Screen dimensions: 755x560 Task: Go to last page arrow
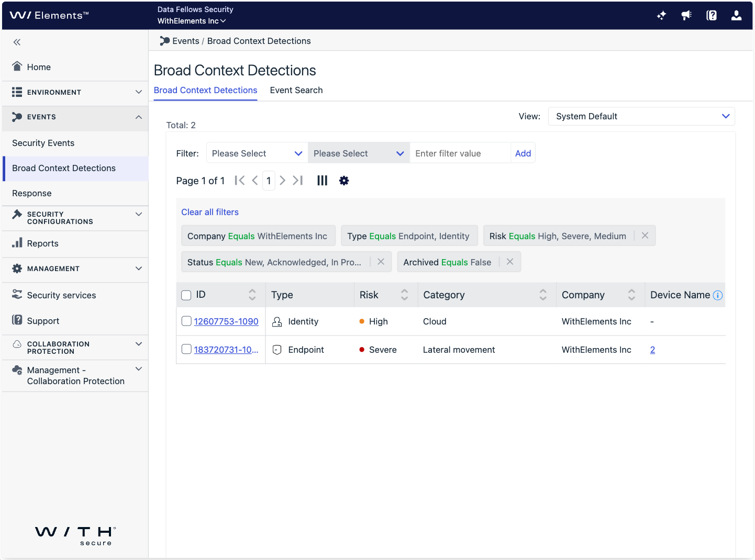pos(298,181)
